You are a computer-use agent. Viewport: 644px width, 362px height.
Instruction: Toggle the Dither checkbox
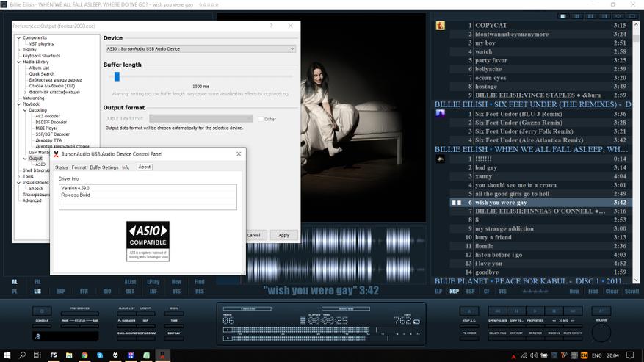[x=261, y=119]
